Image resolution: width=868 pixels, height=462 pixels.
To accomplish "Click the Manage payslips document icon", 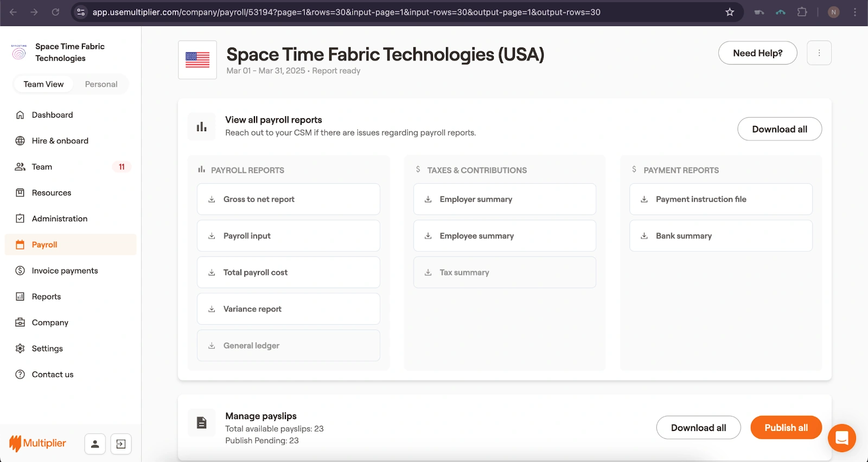I will point(201,423).
